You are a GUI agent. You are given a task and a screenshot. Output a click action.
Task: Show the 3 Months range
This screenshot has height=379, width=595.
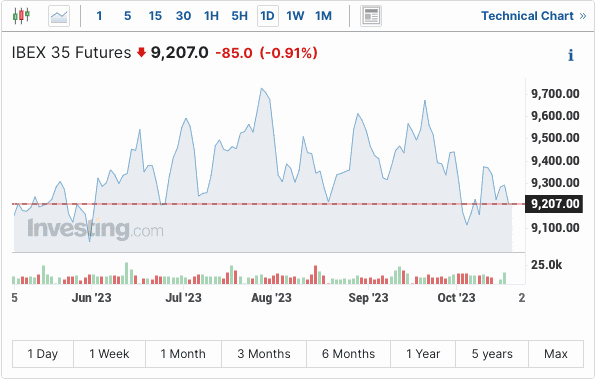[x=264, y=354]
